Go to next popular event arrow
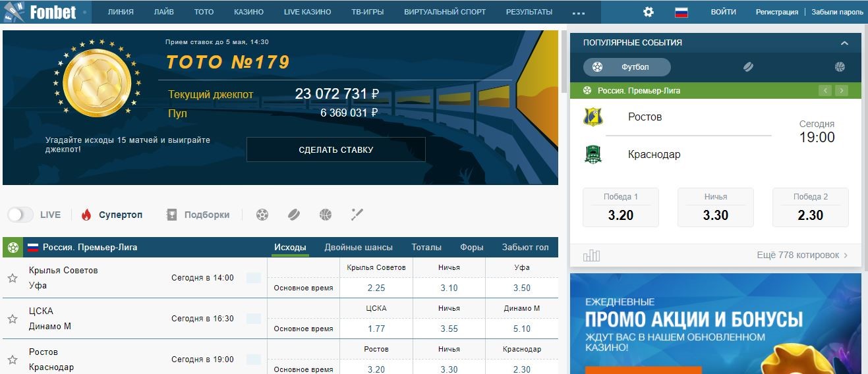Viewport: 868px width, 374px height. click(841, 90)
